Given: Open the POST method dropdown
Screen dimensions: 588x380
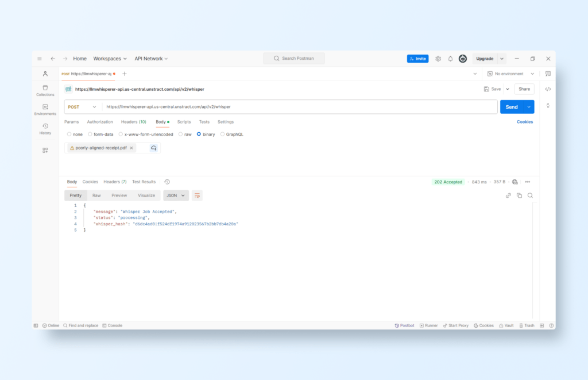Looking at the screenshot, I should (83, 107).
